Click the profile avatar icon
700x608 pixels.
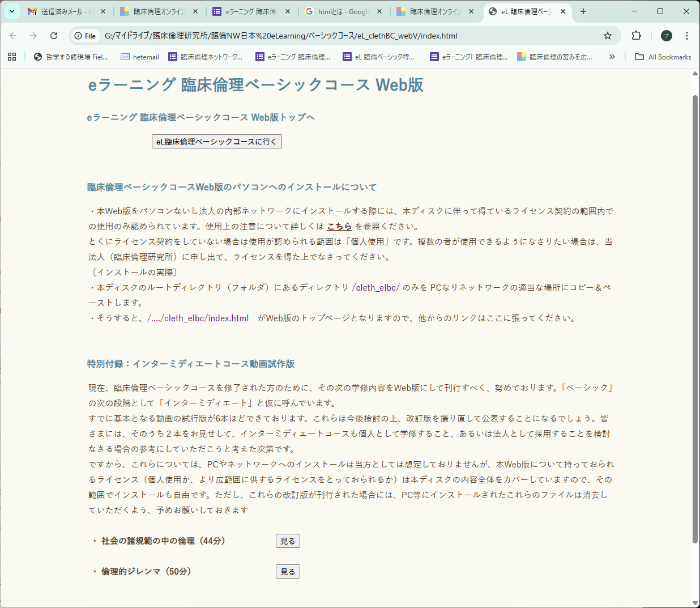click(666, 35)
